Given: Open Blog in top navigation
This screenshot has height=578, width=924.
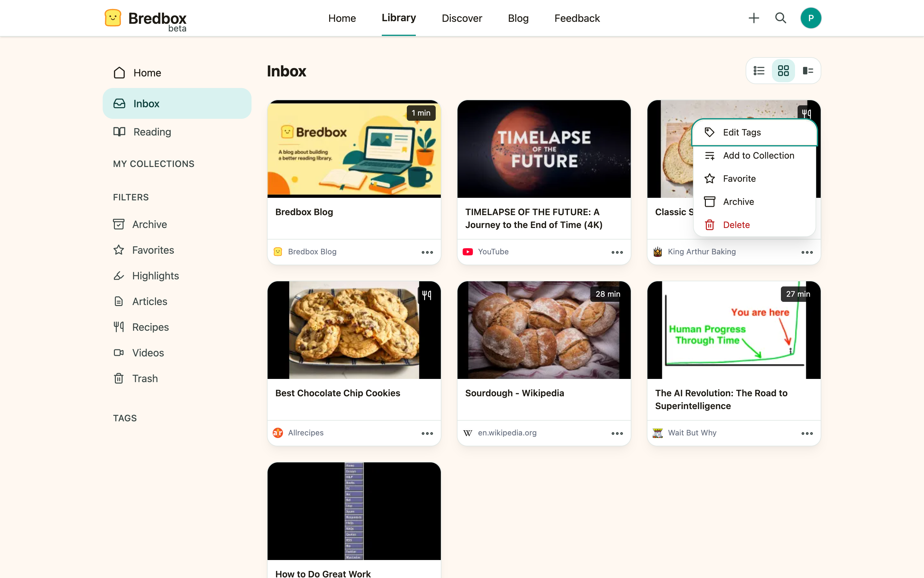Looking at the screenshot, I should tap(518, 18).
